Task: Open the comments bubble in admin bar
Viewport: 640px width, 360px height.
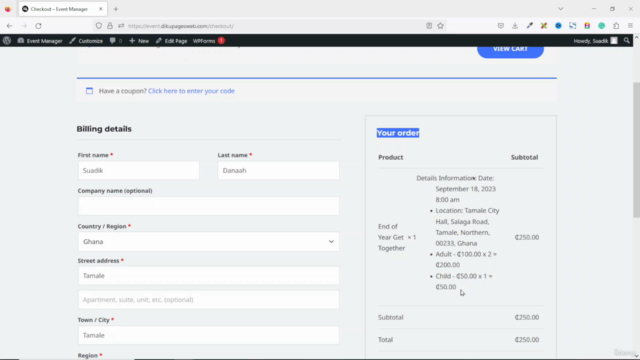Action: [116, 41]
